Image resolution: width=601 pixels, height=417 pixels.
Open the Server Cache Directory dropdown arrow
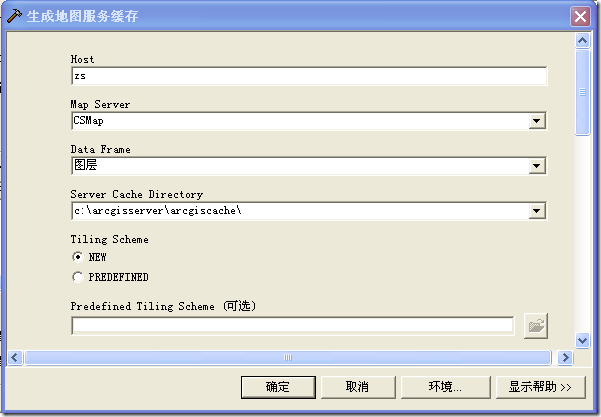537,211
